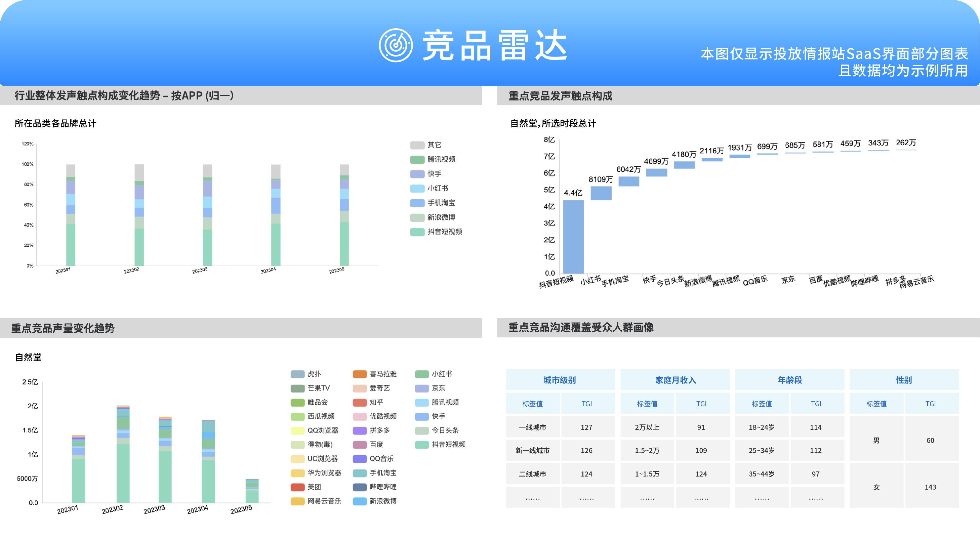This screenshot has height=536, width=980.
Task: Click the 127 TGI value cell
Action: (587, 427)
